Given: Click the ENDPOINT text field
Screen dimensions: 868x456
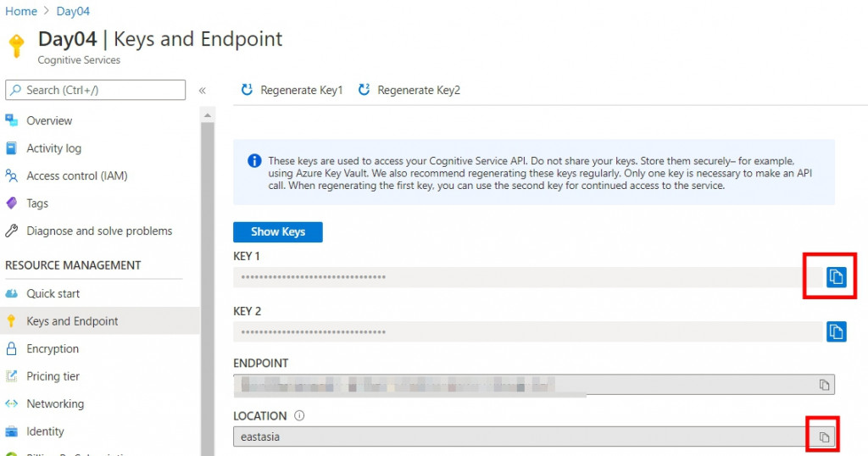Looking at the screenshot, I should (534, 385).
